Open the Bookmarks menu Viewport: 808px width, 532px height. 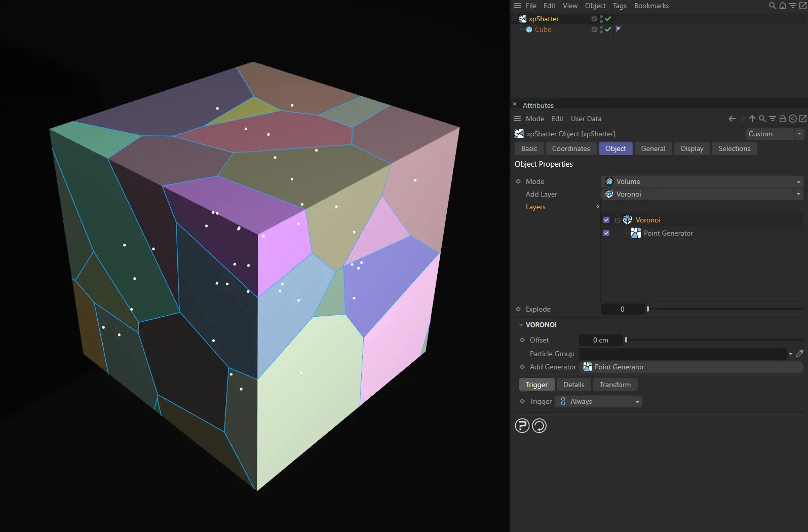[651, 6]
